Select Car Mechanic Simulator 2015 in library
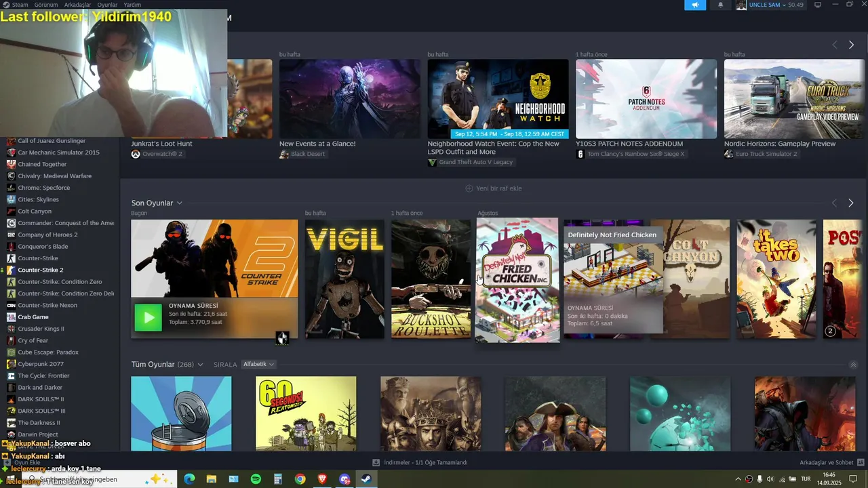 click(x=58, y=152)
